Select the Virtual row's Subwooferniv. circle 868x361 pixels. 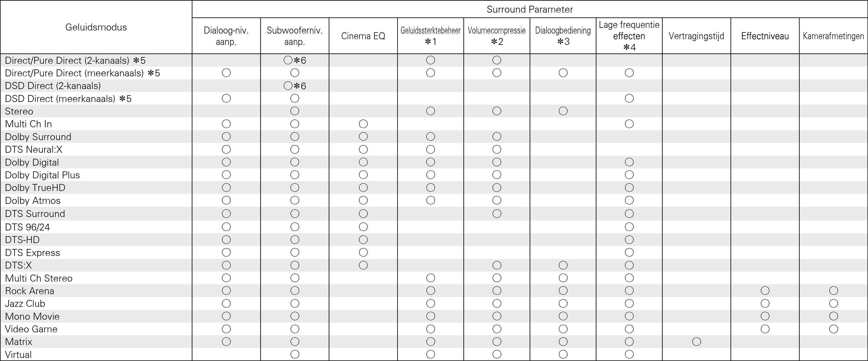(x=295, y=354)
